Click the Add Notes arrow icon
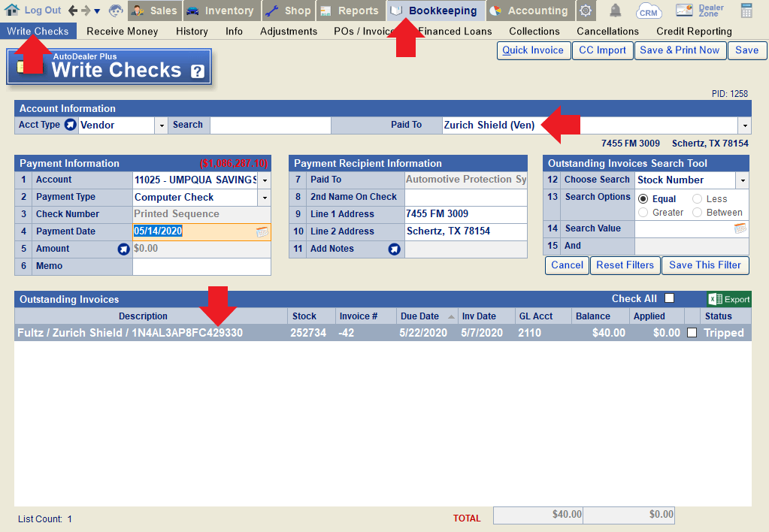 pyautogui.click(x=394, y=249)
